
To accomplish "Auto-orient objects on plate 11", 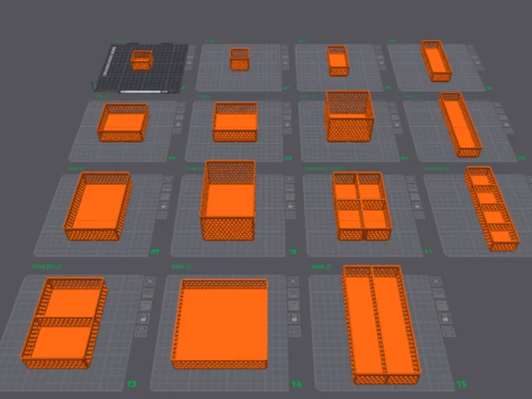I will pos(413,188).
